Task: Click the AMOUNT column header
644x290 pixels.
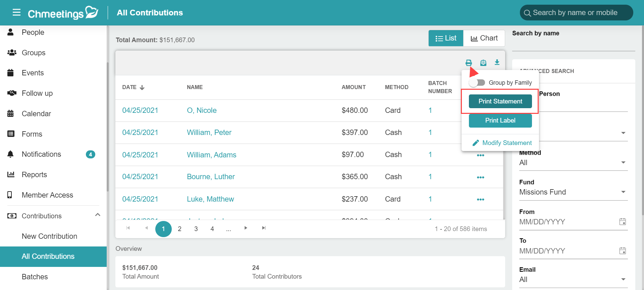Action: click(354, 87)
